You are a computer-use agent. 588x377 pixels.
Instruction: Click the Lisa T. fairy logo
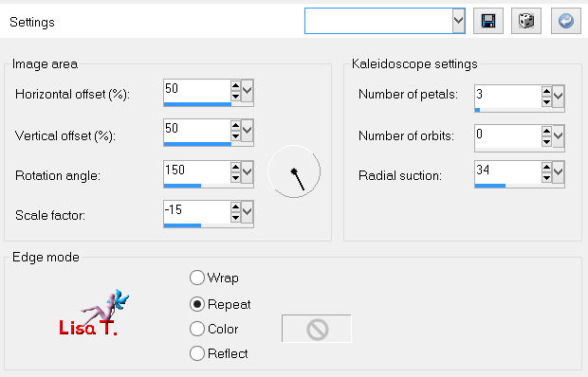[x=94, y=313]
